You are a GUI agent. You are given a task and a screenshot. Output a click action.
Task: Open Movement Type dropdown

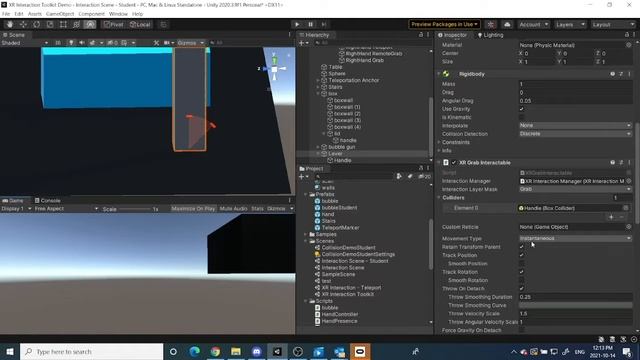click(576, 238)
